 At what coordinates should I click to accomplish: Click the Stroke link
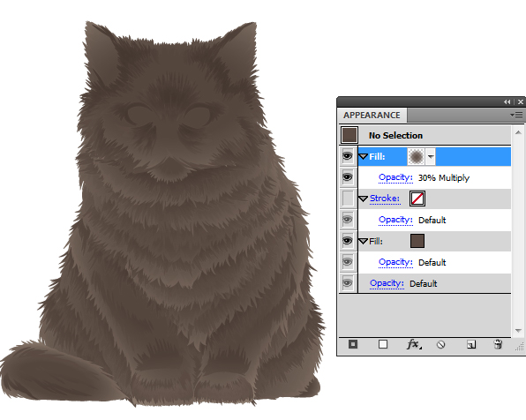(x=385, y=199)
